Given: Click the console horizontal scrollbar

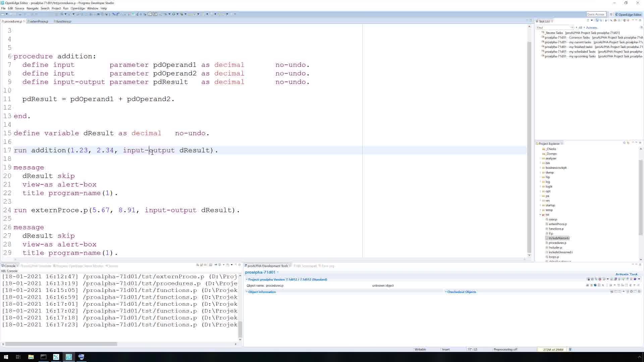Looking at the screenshot, I should pos(61,344).
